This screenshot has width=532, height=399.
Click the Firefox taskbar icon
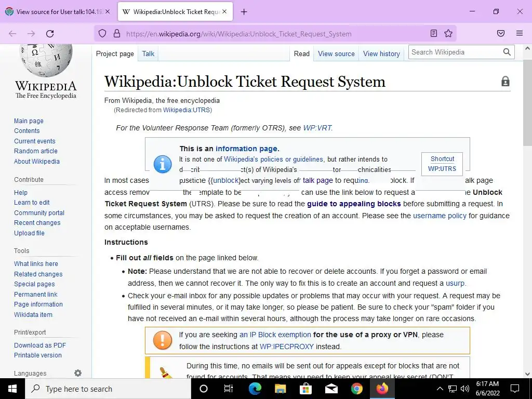coord(382,389)
